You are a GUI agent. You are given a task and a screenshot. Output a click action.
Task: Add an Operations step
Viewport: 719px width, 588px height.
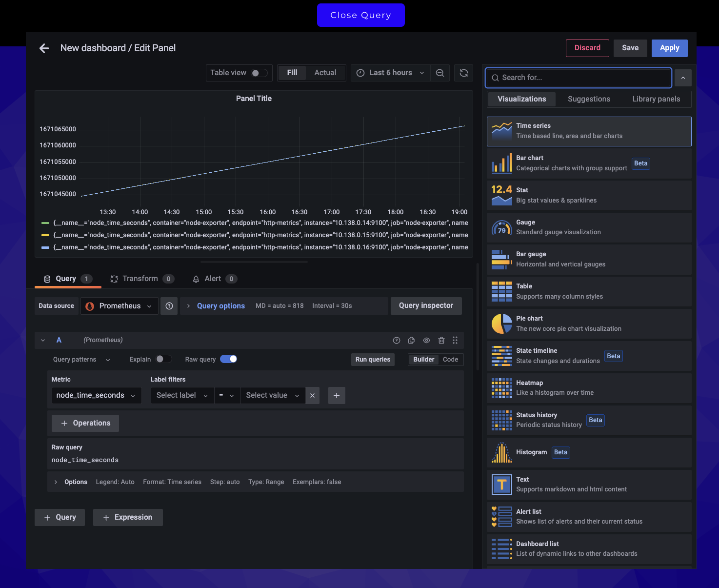[x=85, y=423]
